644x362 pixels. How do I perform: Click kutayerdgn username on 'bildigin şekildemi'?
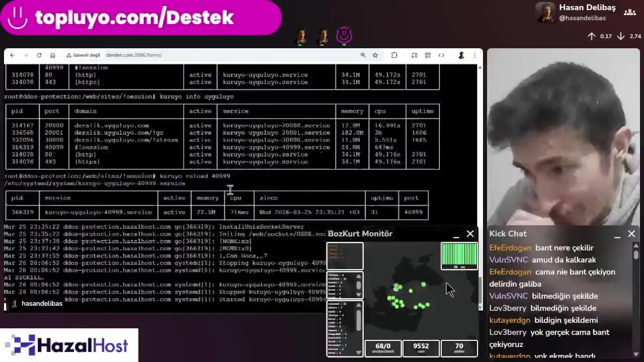(x=510, y=320)
